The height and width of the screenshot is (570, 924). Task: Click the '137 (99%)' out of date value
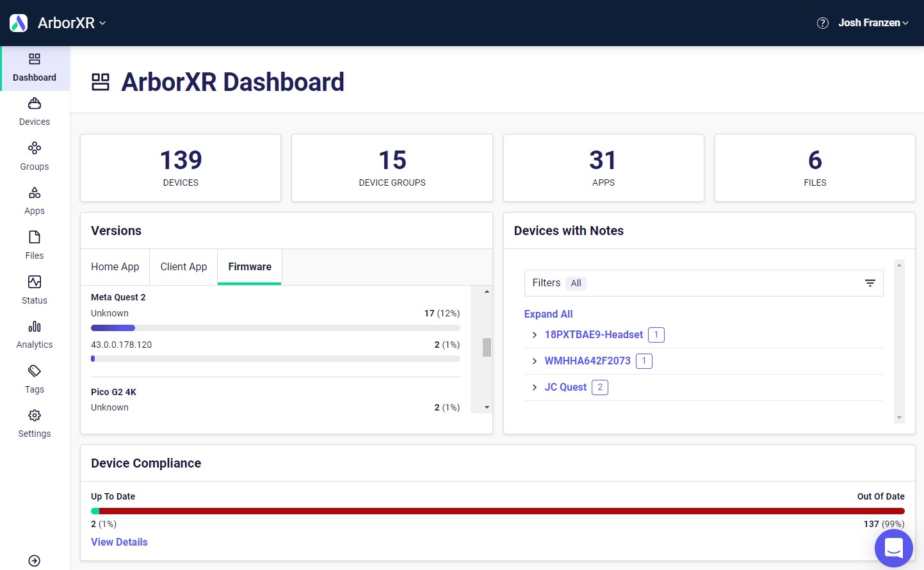(884, 524)
